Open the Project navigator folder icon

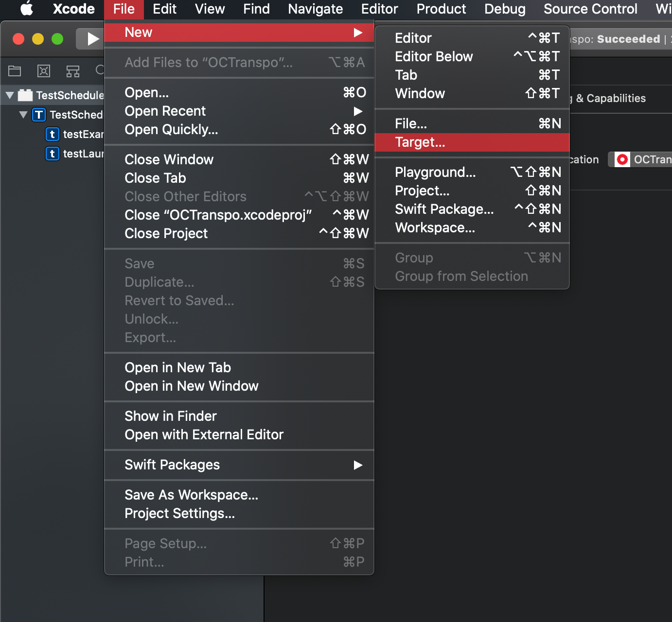click(x=14, y=71)
